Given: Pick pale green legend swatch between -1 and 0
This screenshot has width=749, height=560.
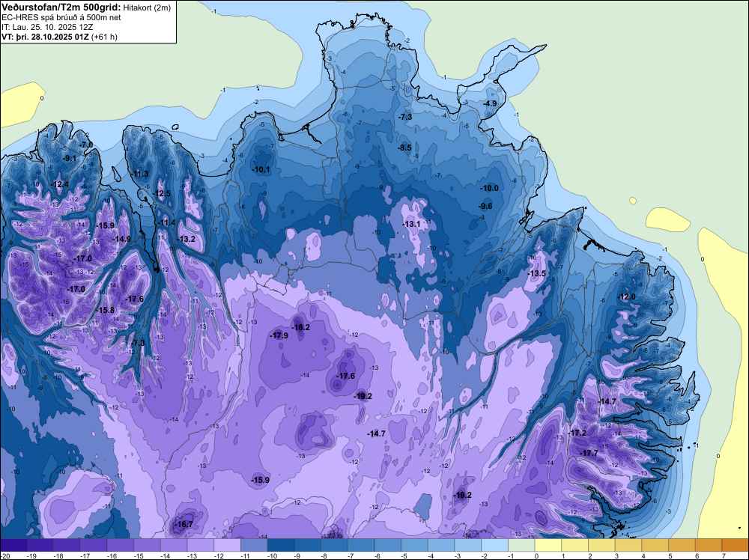Looking at the screenshot, I should (x=521, y=545).
